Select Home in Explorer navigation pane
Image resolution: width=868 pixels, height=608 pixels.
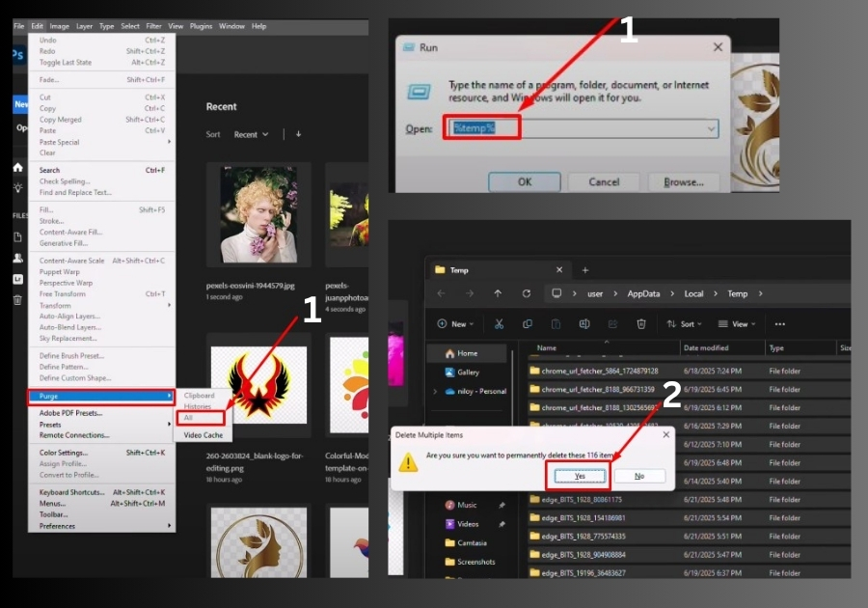pos(467,353)
